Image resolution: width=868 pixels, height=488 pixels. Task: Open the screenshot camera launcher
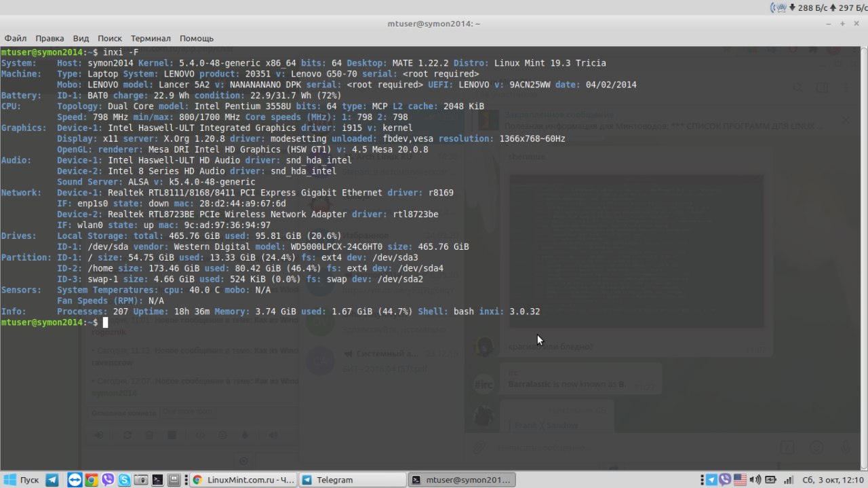[x=140, y=480]
